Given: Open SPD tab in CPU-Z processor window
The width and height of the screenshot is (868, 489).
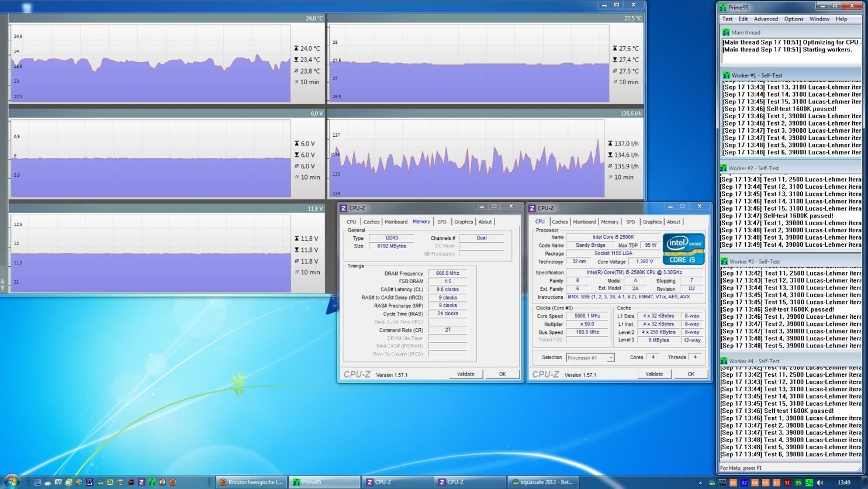Looking at the screenshot, I should coord(630,222).
